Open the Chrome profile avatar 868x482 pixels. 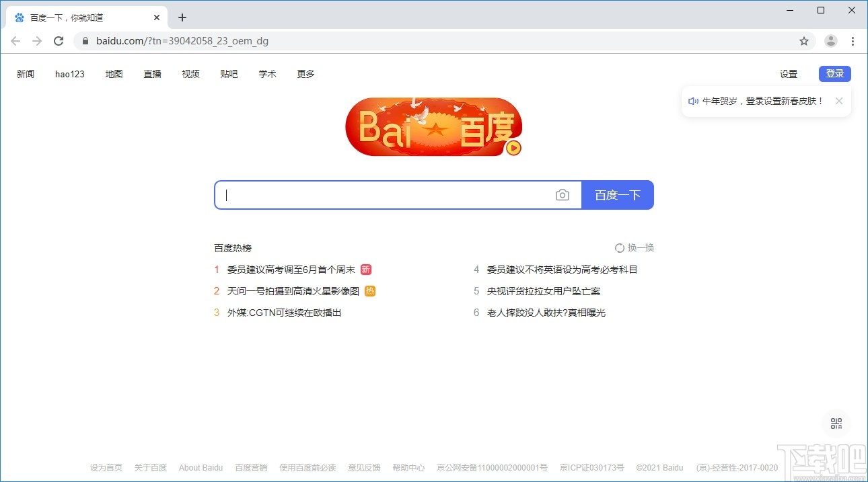click(830, 41)
